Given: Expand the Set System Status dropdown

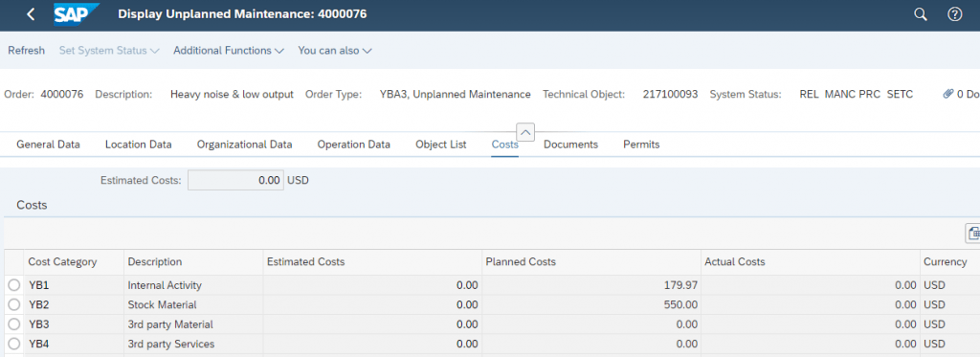Looking at the screenshot, I should click(x=109, y=51).
